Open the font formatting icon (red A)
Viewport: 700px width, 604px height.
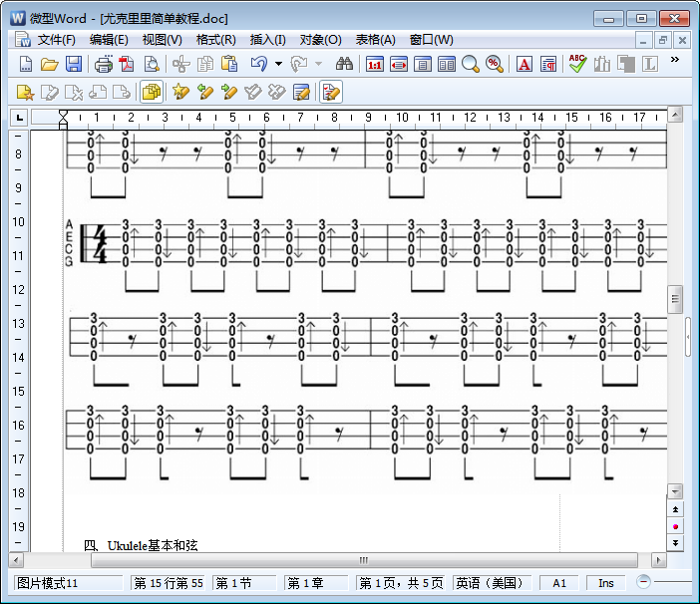click(525, 65)
